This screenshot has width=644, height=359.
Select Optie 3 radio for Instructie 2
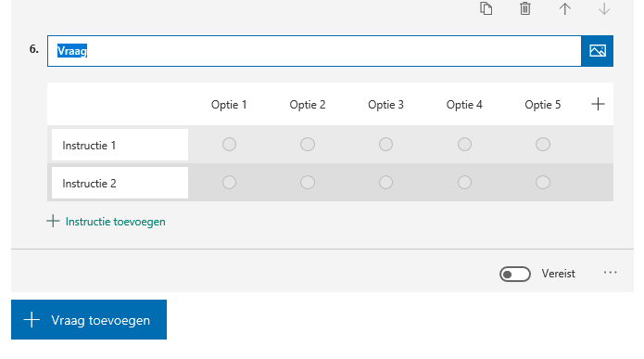(x=385, y=182)
